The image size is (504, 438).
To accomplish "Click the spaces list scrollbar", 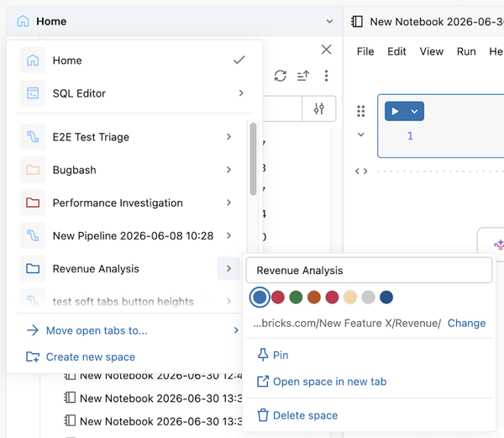I will point(254,159).
